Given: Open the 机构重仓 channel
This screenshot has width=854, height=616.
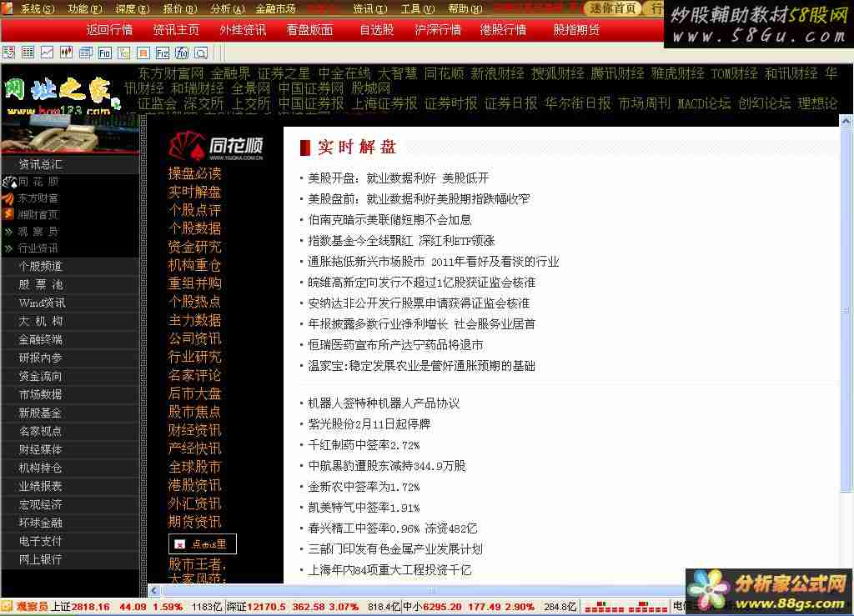Looking at the screenshot, I should tap(194, 265).
